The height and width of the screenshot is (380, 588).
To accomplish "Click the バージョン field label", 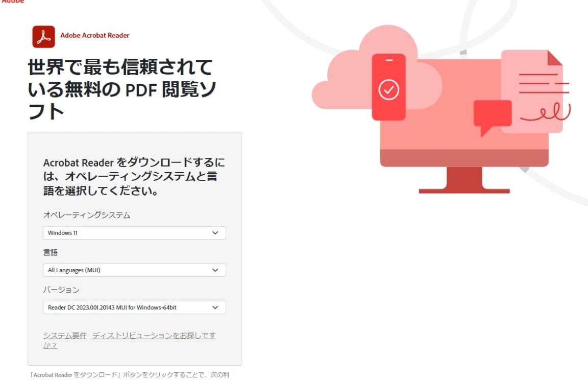I will pyautogui.click(x=61, y=290).
